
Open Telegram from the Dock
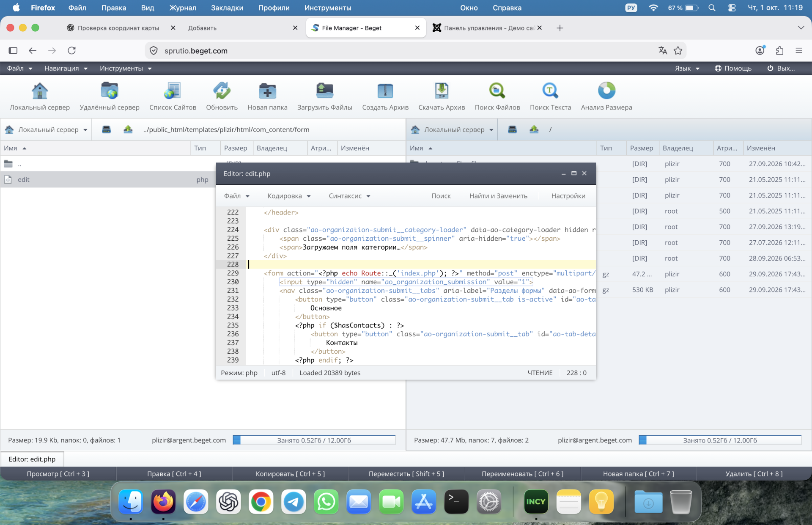294,502
